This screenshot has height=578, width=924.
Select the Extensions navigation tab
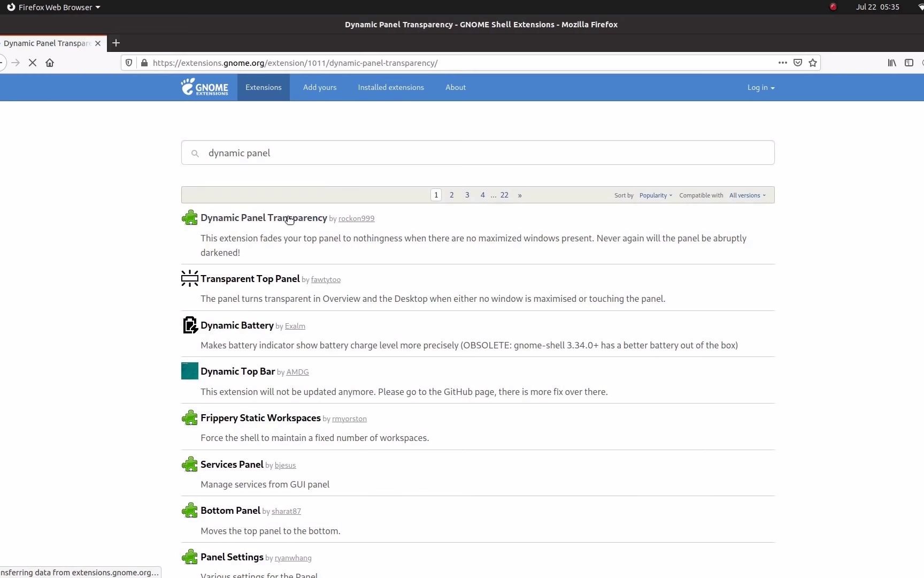(x=264, y=87)
